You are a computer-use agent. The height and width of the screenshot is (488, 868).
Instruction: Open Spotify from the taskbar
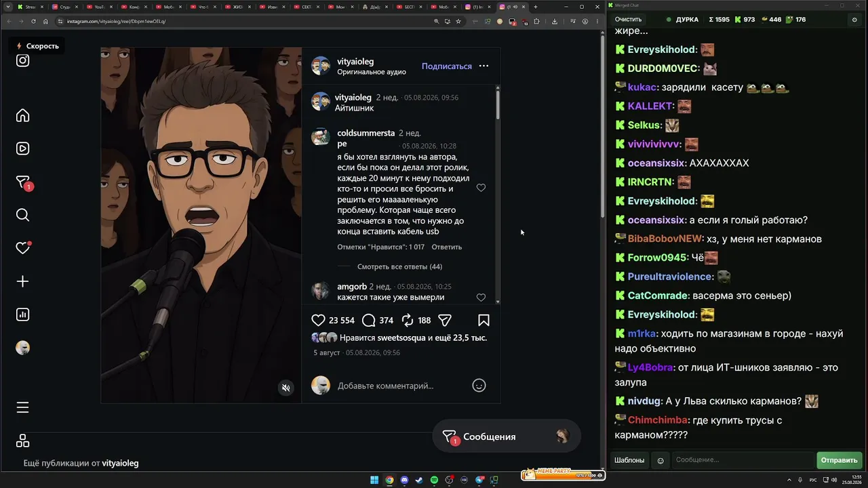(434, 481)
